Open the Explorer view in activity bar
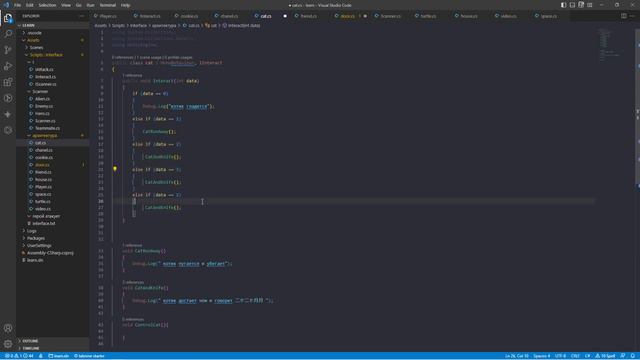Image resolution: width=640 pixels, height=360 pixels. coord(8,18)
